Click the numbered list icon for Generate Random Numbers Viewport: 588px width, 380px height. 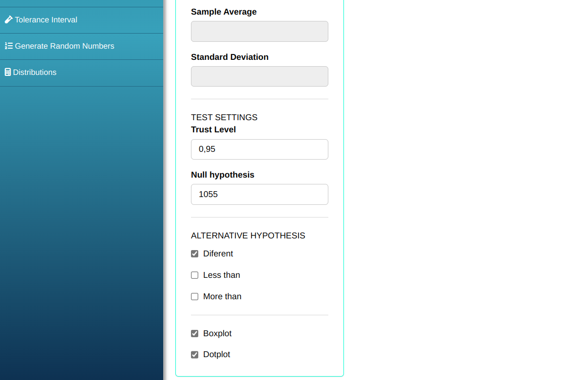[x=8, y=46]
